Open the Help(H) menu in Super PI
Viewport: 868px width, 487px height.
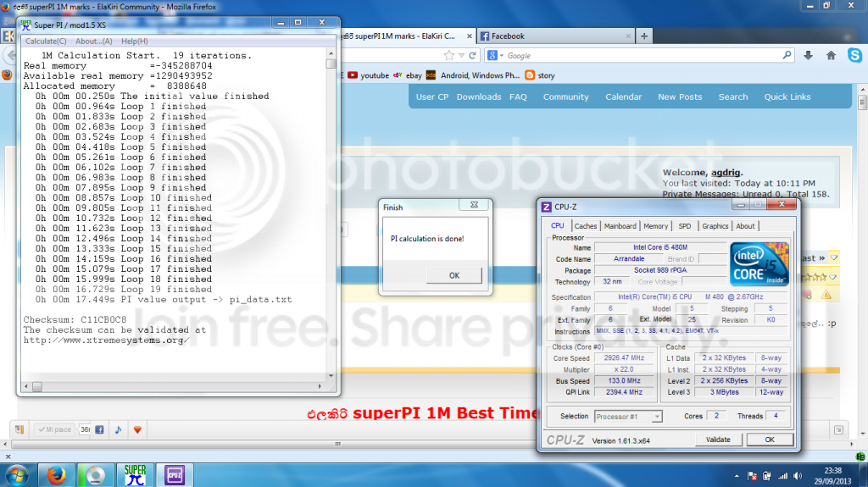click(x=135, y=41)
